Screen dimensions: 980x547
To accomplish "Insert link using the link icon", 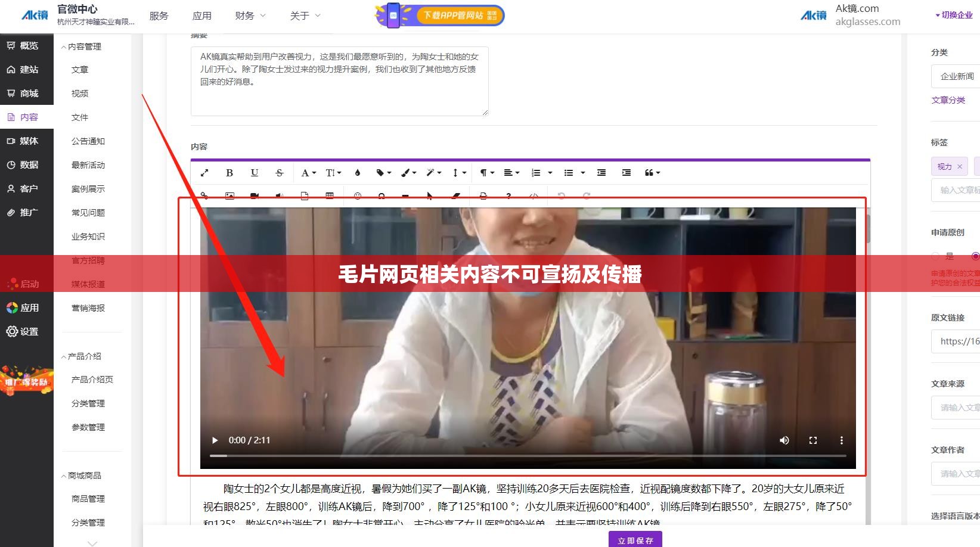I will [204, 195].
